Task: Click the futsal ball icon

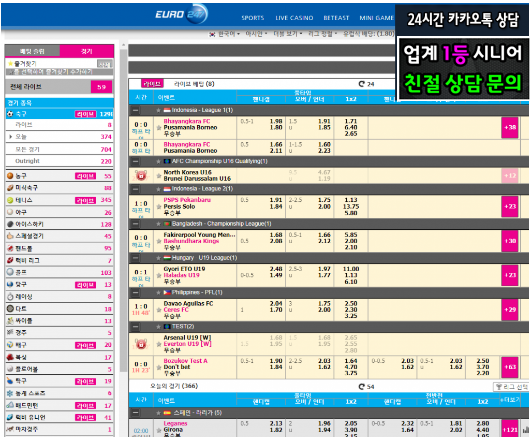Action: pos(10,284)
